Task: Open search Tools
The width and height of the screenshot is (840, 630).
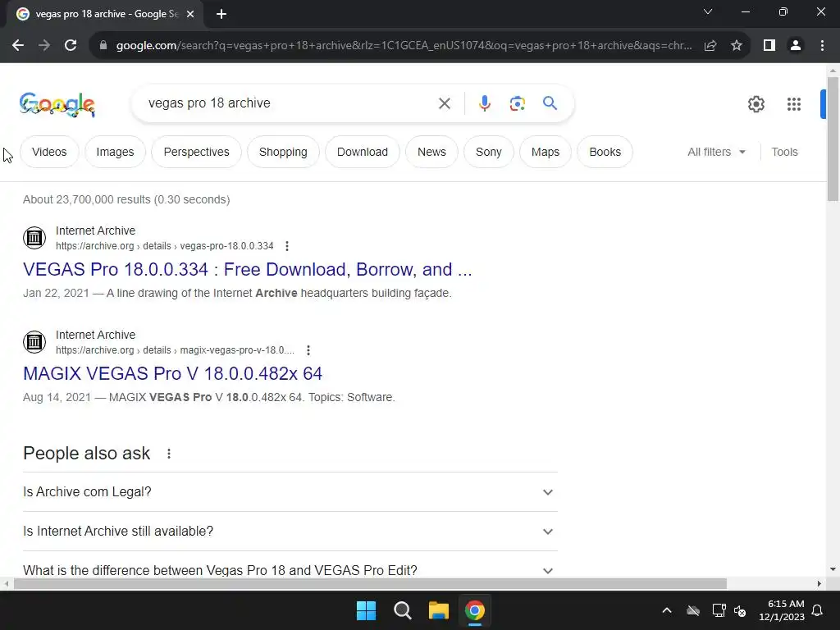Action: (x=785, y=152)
